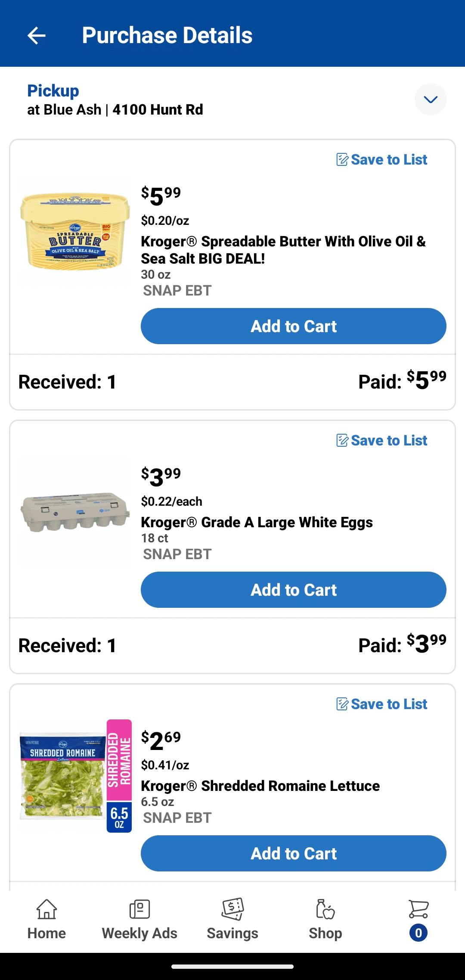View the Spreadable Butter product image
Screen dimensions: 465x980
click(75, 231)
